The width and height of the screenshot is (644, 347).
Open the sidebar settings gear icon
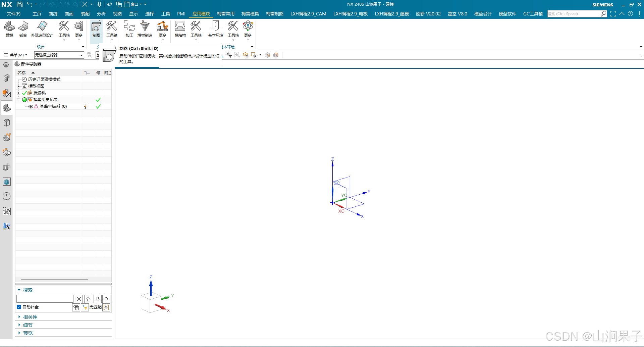pyautogui.click(x=6, y=65)
